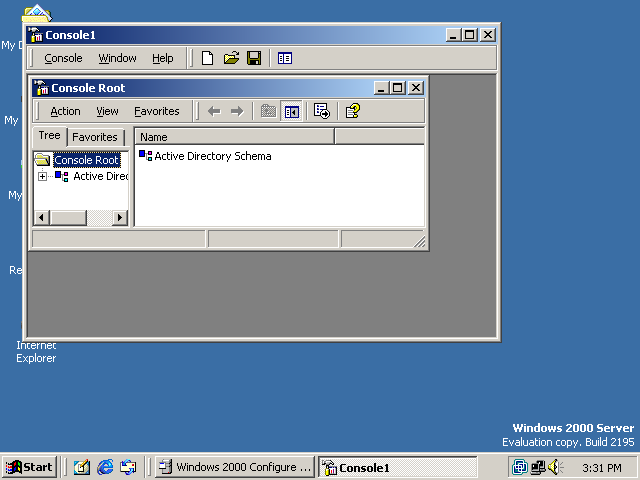The height and width of the screenshot is (480, 640).
Task: Click the Start button
Action: (x=29, y=467)
